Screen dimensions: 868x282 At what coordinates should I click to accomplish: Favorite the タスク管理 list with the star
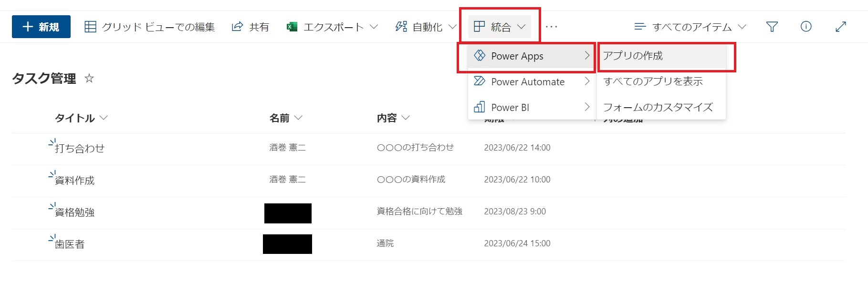(x=89, y=78)
